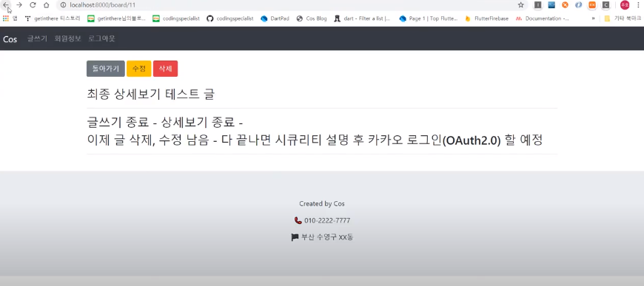Click the red 삭제 button

point(166,69)
